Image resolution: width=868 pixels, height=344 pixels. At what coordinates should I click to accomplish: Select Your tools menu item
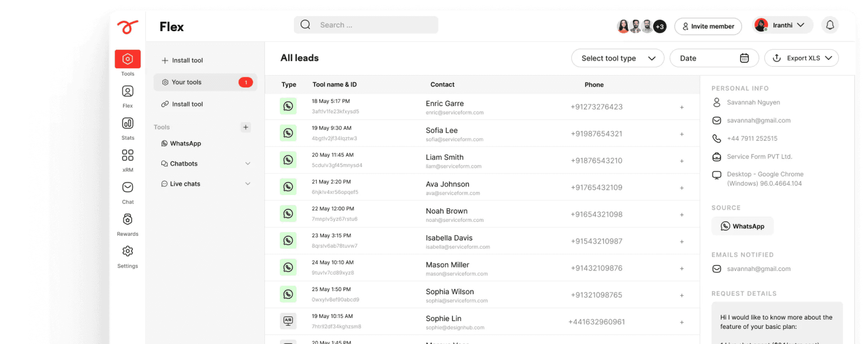(205, 82)
